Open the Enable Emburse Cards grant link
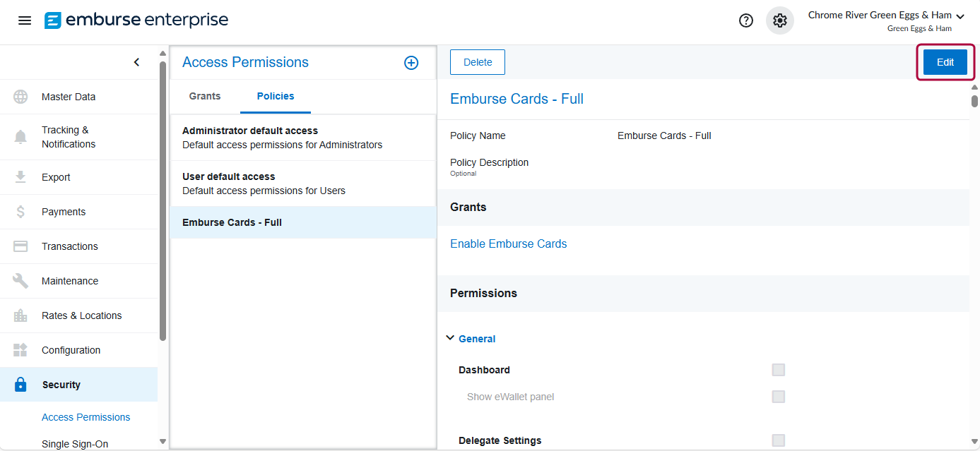 click(x=508, y=243)
